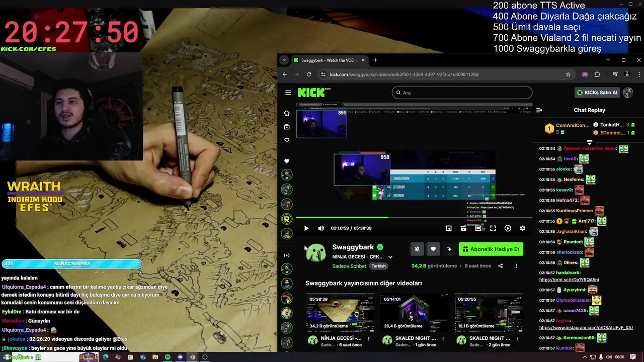Mute the video player volume
644x362 pixels.
coord(321,228)
